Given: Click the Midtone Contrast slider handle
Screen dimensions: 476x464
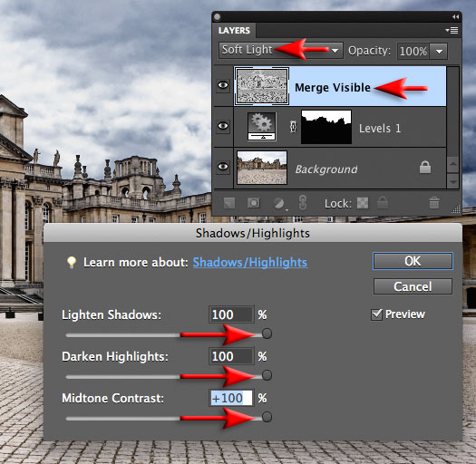Looking at the screenshot, I should [x=267, y=417].
